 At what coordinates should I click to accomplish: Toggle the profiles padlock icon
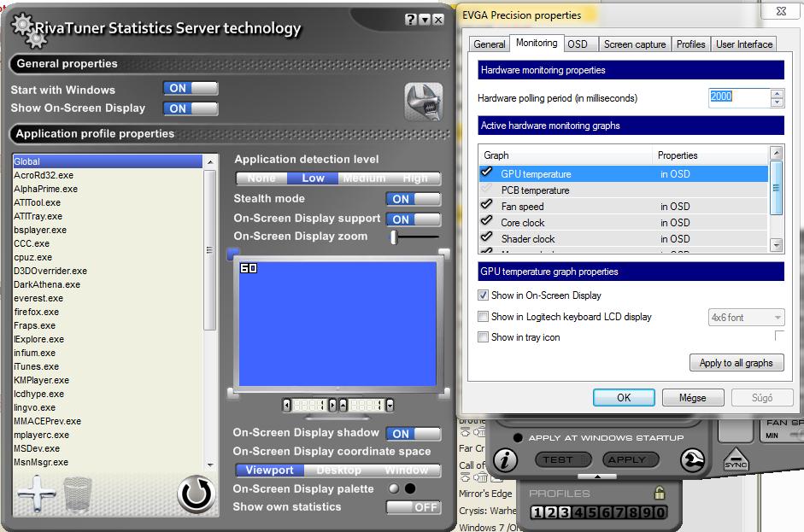click(x=660, y=493)
